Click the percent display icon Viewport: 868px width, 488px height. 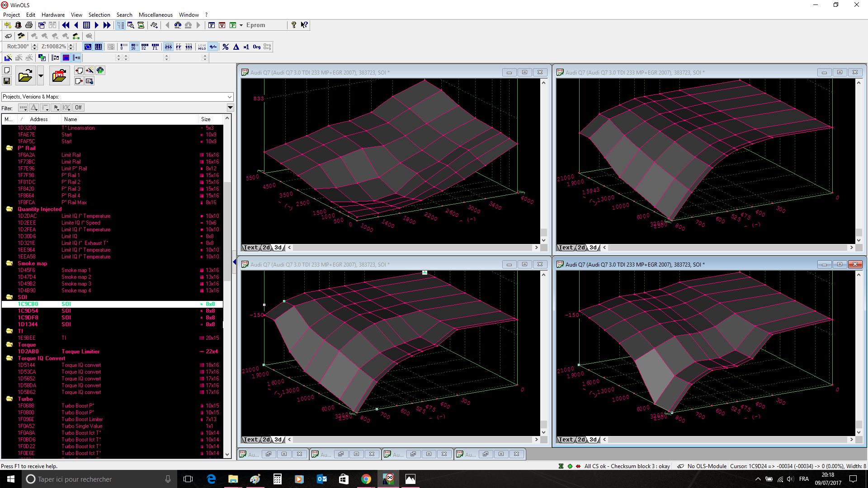(x=226, y=47)
